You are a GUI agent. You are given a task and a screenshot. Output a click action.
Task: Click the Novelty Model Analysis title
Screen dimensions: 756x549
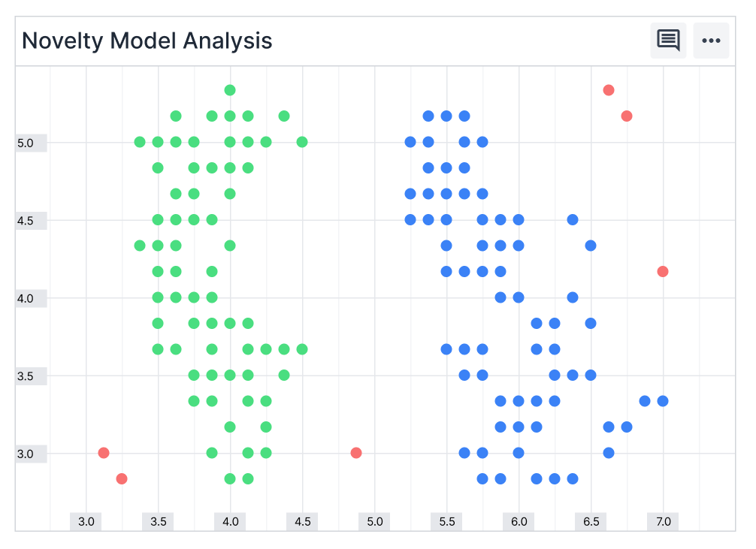[x=147, y=41]
